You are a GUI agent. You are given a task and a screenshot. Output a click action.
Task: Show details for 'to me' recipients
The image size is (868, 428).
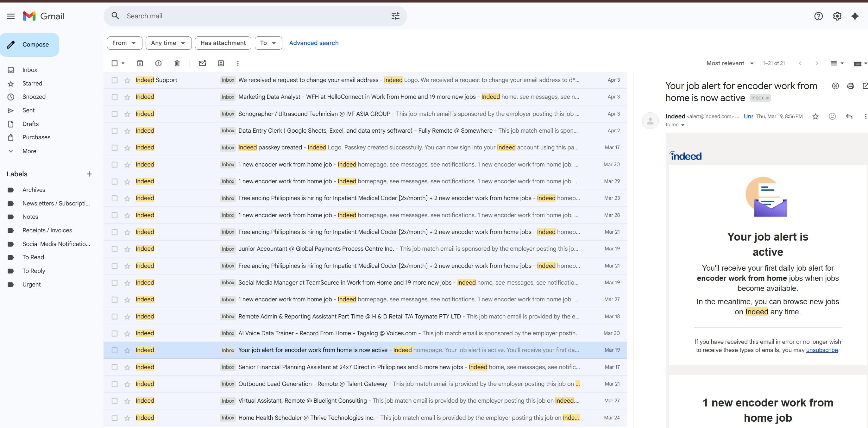pyautogui.click(x=682, y=125)
